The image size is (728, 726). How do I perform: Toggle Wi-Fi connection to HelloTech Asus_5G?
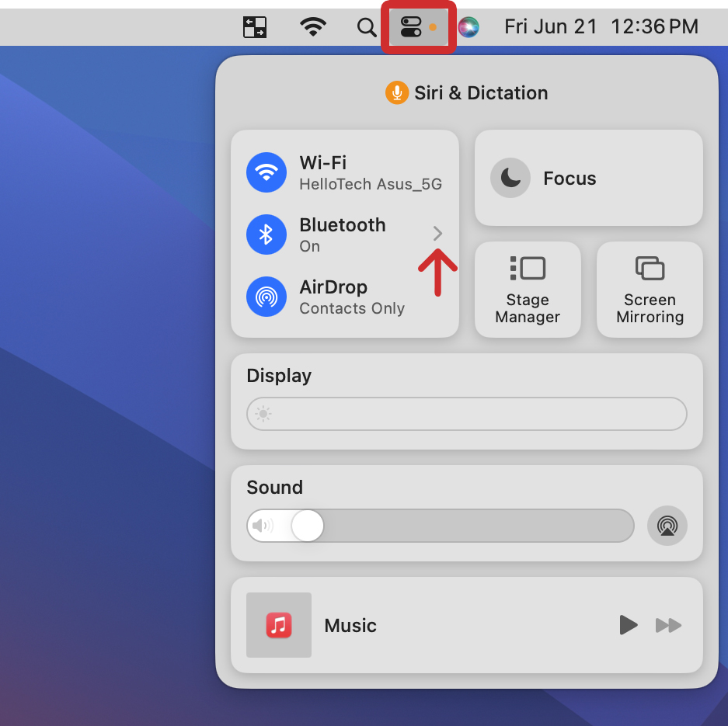266,172
